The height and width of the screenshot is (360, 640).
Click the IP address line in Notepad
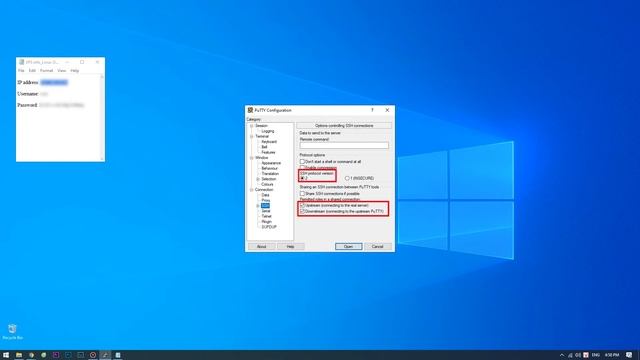coord(42,82)
